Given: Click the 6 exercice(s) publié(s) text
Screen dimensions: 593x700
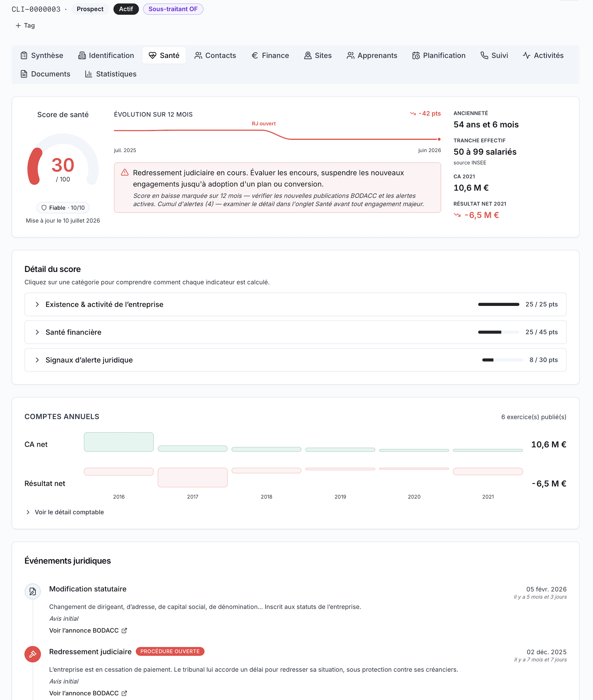Looking at the screenshot, I should (x=534, y=417).
